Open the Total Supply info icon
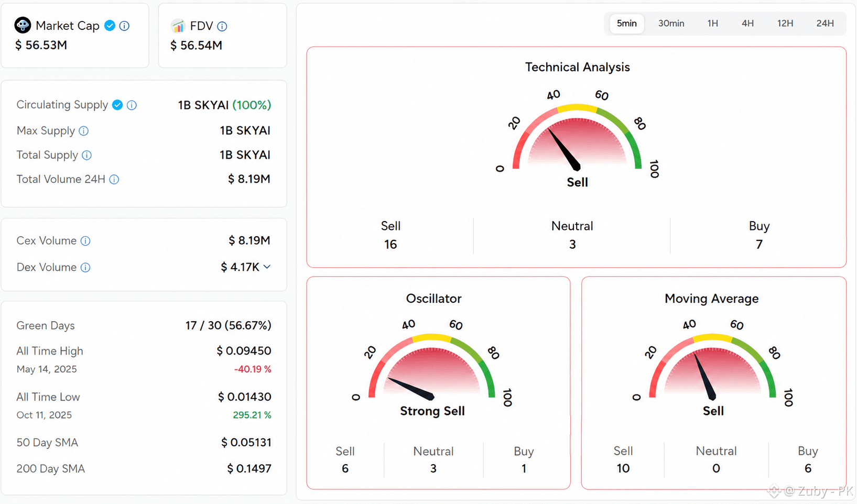The image size is (857, 504). tap(87, 155)
